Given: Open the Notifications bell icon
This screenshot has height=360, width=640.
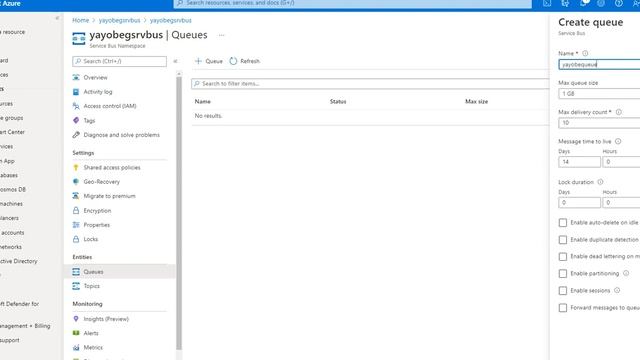Looking at the screenshot, I should [x=584, y=3].
